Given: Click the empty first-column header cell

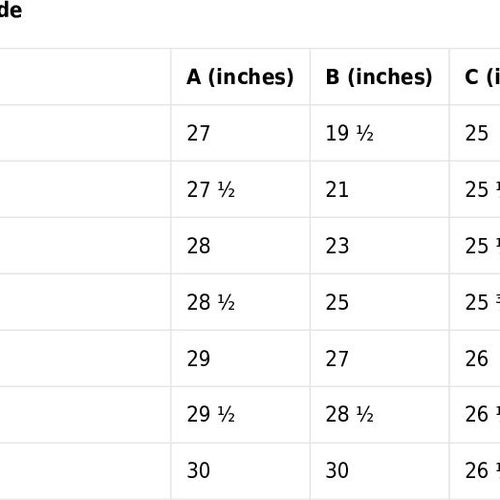Looking at the screenshot, I should [85, 77].
